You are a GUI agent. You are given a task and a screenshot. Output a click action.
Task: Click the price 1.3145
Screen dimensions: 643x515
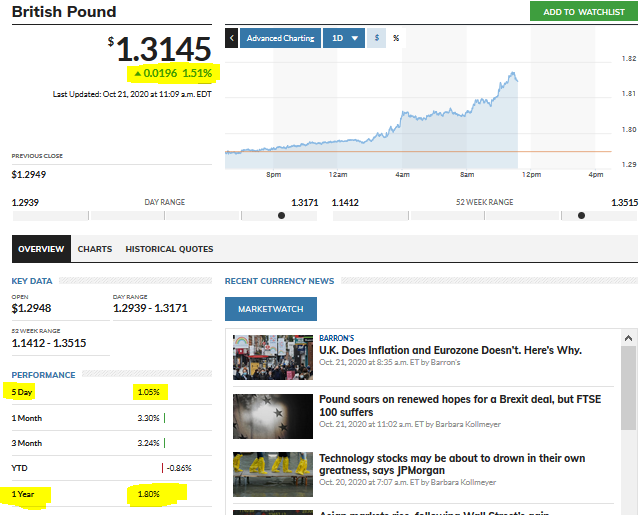pos(160,49)
